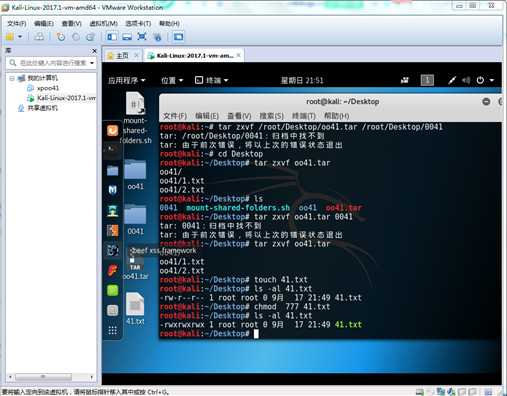The width and height of the screenshot is (507, 396).
Task: Click the pen icon in the top bar
Action: click(x=452, y=80)
